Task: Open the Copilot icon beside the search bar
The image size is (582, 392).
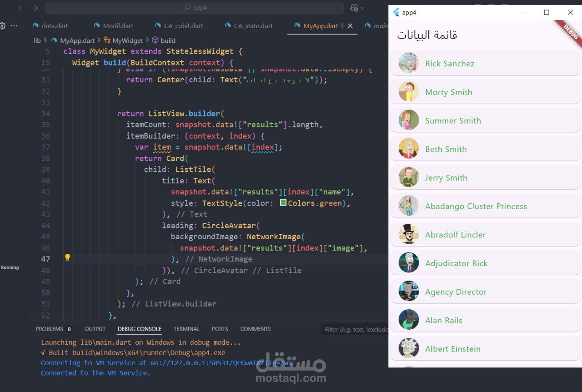Action: point(355,8)
